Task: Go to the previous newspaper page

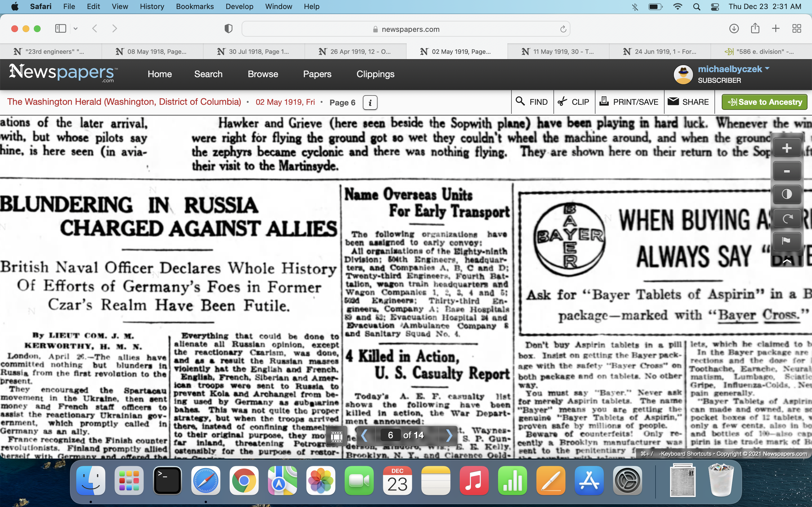Action: tap(364, 435)
